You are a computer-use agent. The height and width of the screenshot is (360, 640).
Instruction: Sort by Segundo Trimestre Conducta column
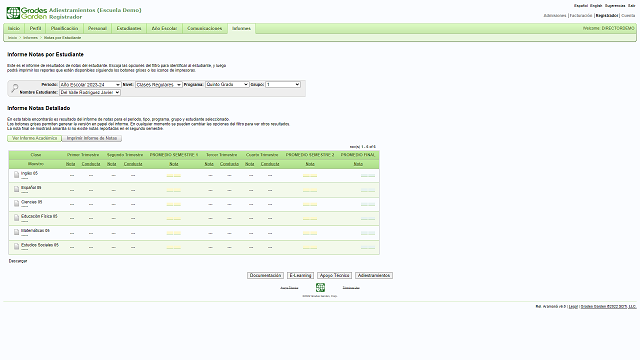point(133,164)
